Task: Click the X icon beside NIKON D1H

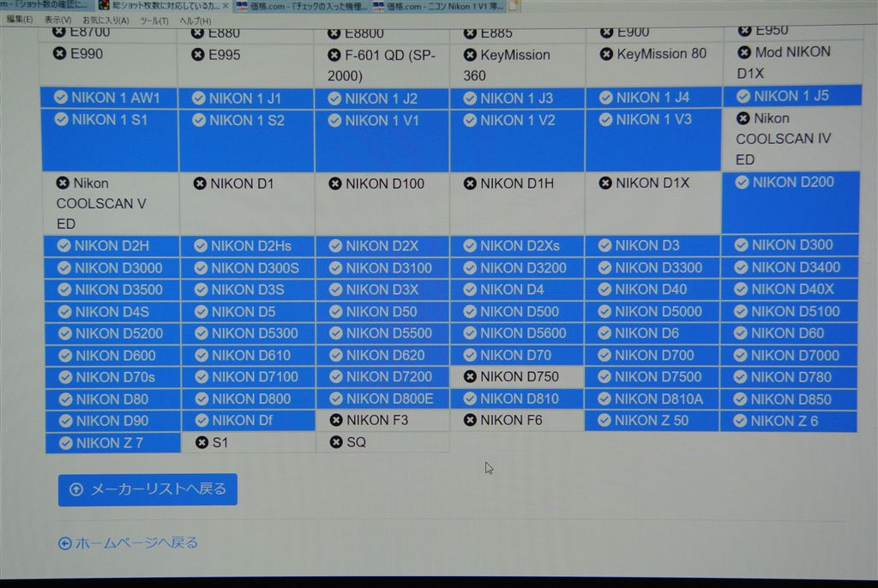Action: click(x=470, y=183)
